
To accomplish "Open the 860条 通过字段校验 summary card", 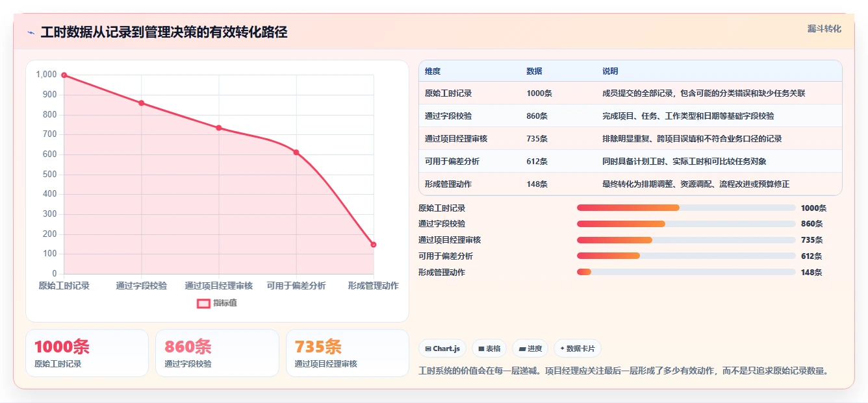I will [217, 353].
